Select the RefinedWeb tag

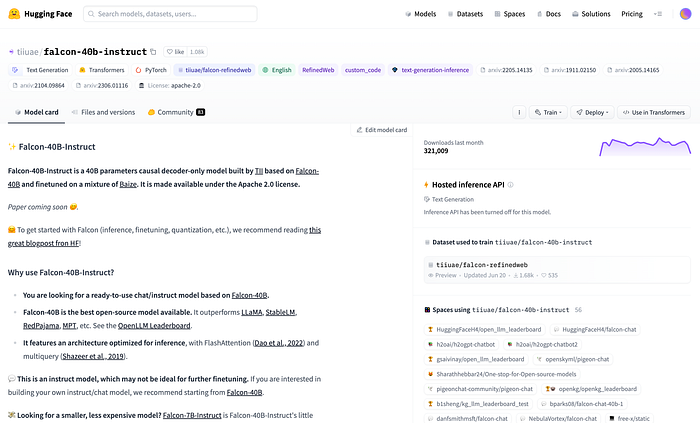coord(318,70)
